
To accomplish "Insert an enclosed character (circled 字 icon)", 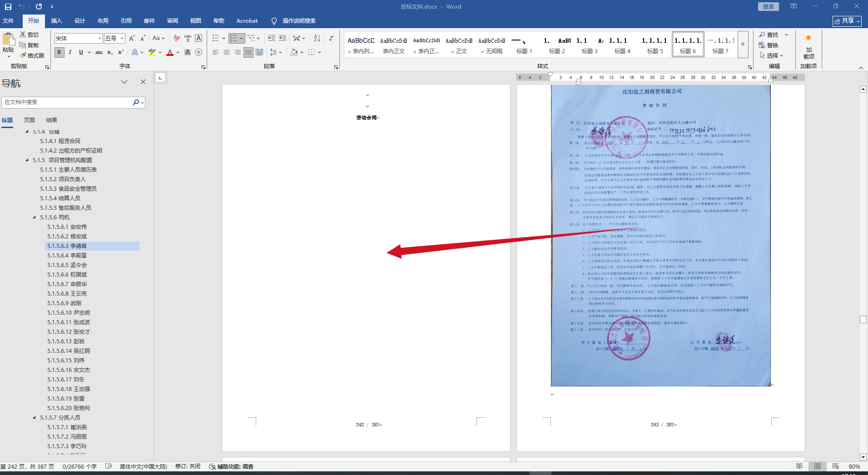I will 198,52.
